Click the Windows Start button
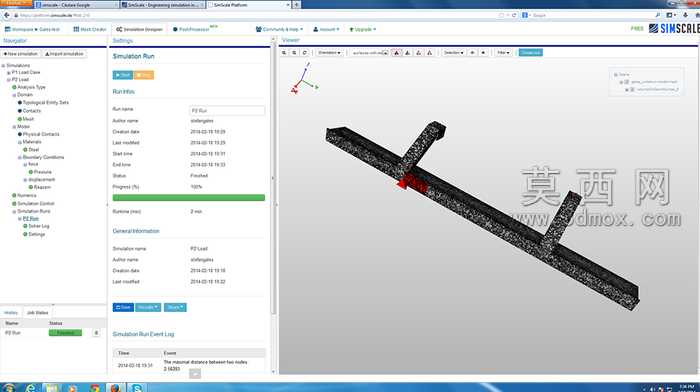The image size is (700, 392). [x=8, y=388]
